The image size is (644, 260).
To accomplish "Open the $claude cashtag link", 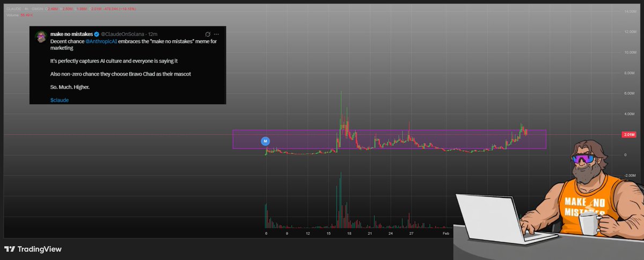I will point(60,100).
